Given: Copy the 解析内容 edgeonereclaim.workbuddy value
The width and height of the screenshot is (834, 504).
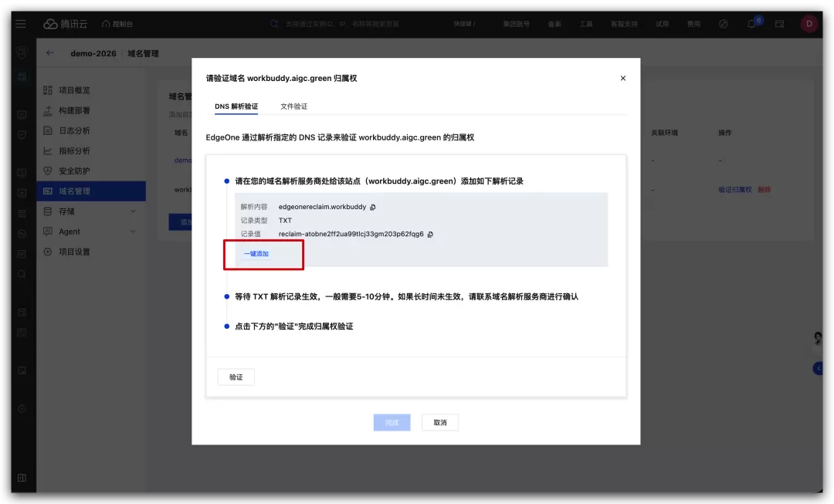Looking at the screenshot, I should (373, 207).
